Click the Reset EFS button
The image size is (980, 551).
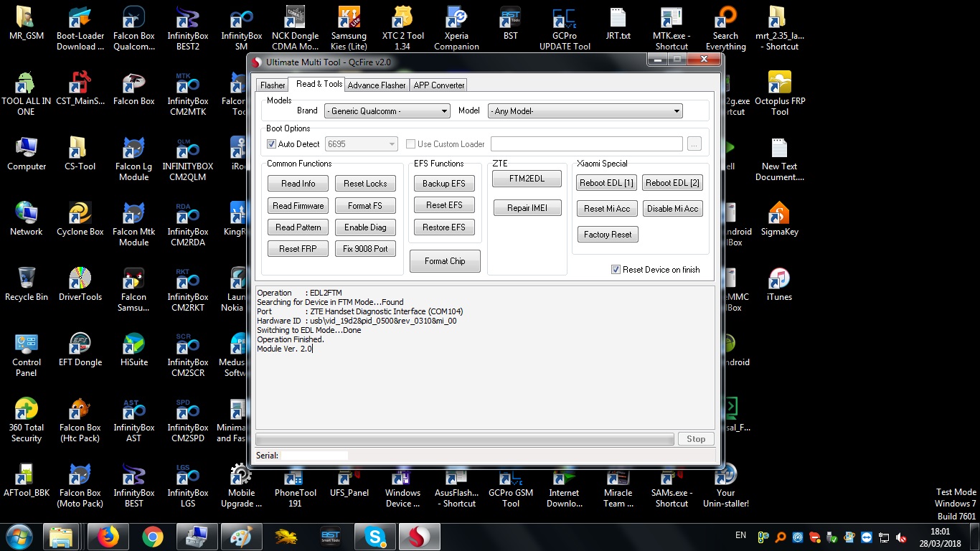(444, 205)
